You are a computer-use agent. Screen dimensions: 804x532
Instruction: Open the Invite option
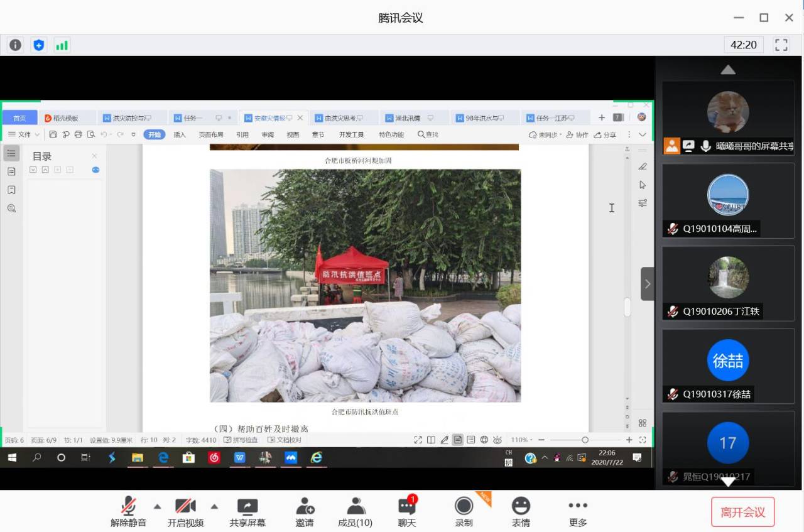[305, 512]
